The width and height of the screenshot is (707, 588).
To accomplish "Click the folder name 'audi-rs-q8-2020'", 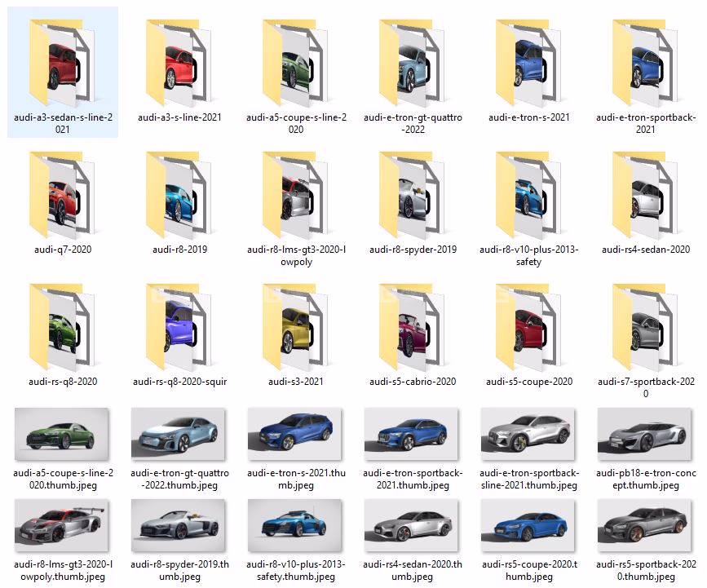I will coord(63,382).
